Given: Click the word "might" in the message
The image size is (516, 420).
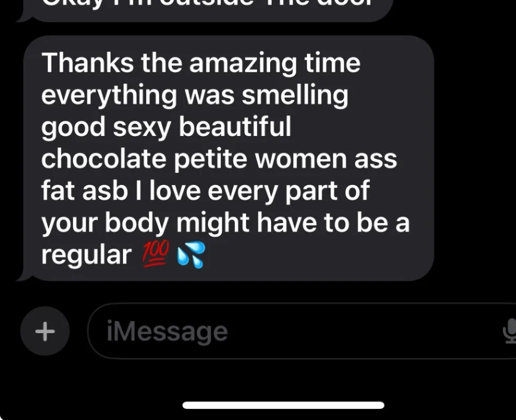Looking at the screenshot, I should [213, 224].
